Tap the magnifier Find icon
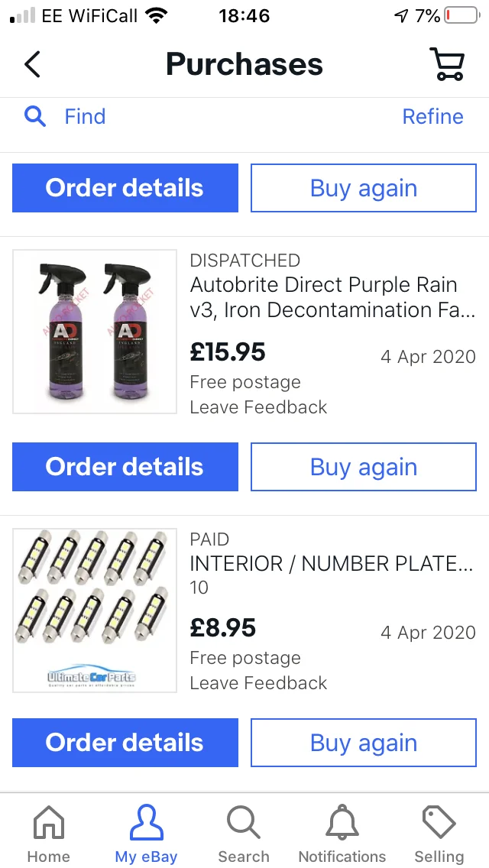489x868 pixels. click(x=35, y=117)
